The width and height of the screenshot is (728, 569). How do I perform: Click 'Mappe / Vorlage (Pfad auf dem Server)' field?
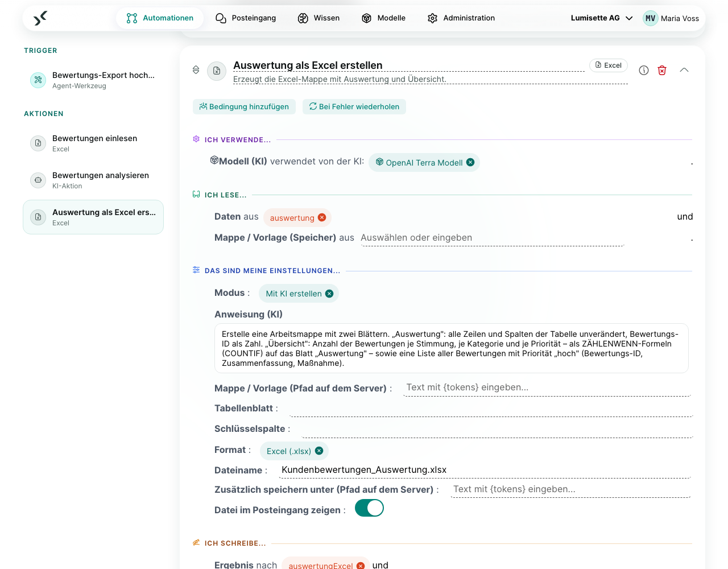(x=547, y=388)
